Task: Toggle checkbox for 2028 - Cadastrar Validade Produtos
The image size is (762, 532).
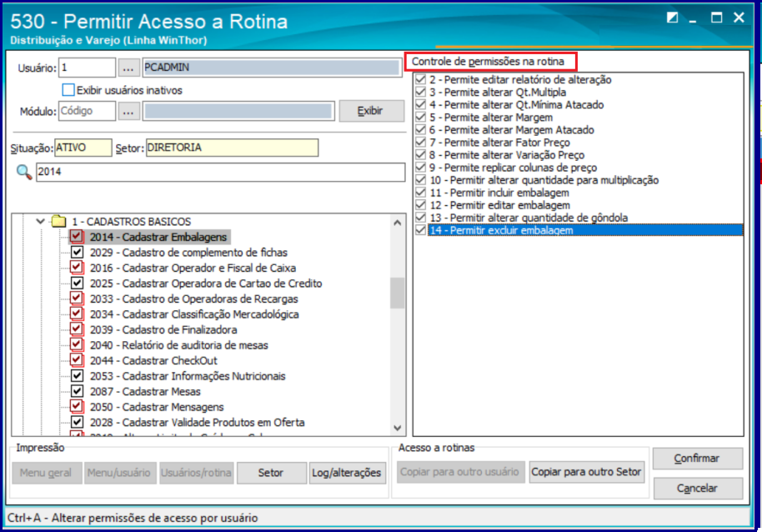Action: pos(77,422)
